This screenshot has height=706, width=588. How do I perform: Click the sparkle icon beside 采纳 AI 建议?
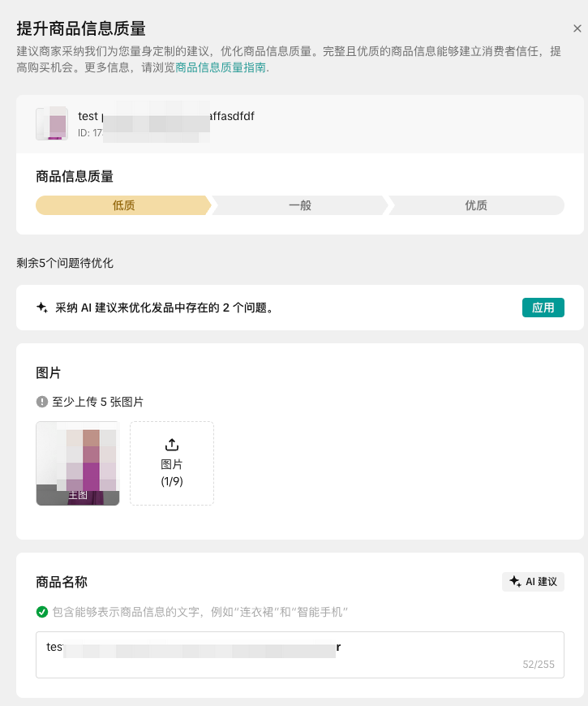pyautogui.click(x=42, y=308)
